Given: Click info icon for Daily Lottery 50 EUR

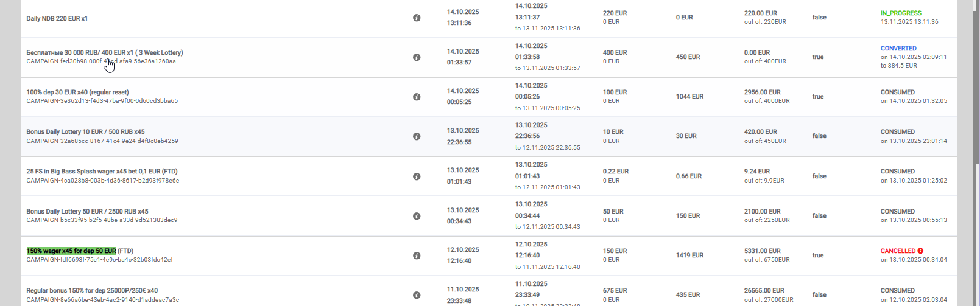Looking at the screenshot, I should coord(417,216).
